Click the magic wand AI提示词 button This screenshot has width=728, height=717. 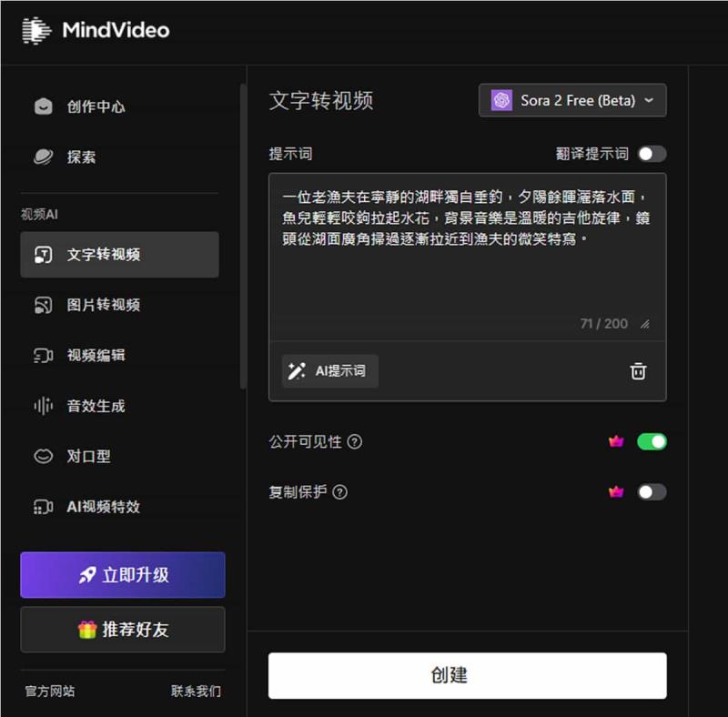pyautogui.click(x=329, y=371)
